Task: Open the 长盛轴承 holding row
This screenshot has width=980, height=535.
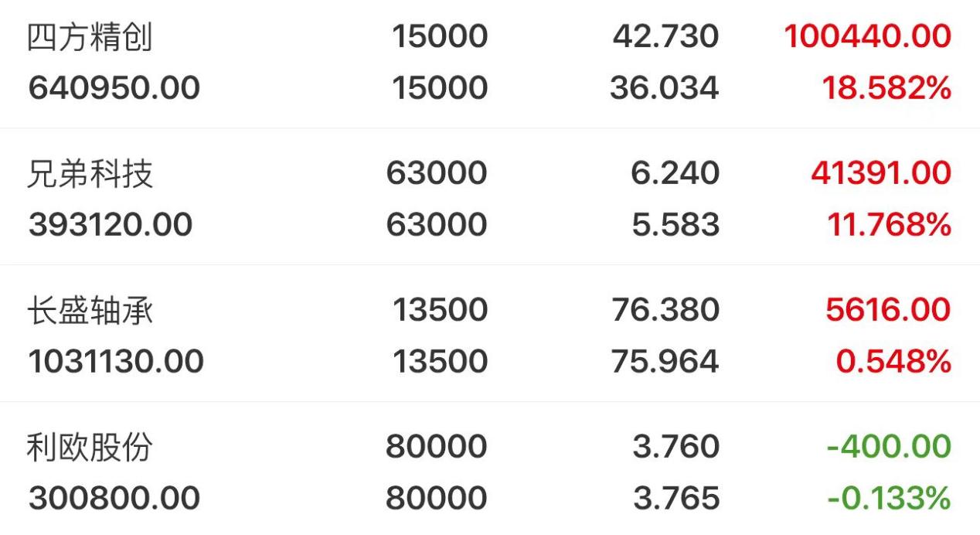Action: 490,334
